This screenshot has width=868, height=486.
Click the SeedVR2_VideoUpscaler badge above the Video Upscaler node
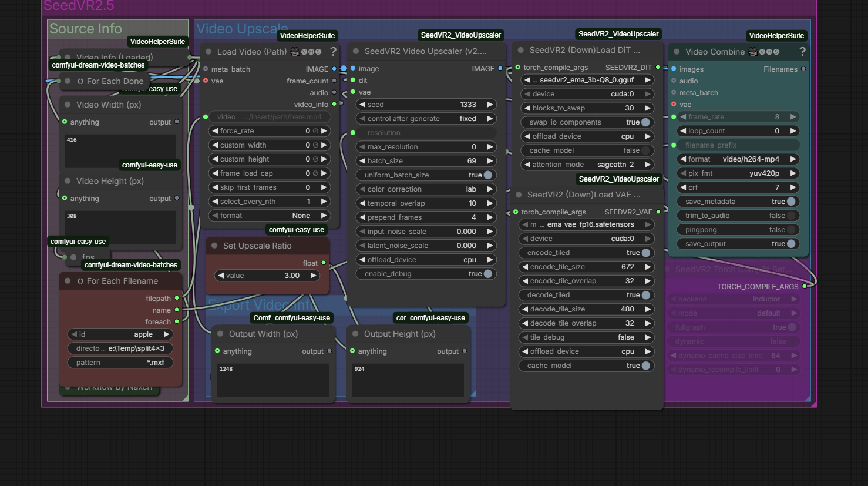coord(460,35)
